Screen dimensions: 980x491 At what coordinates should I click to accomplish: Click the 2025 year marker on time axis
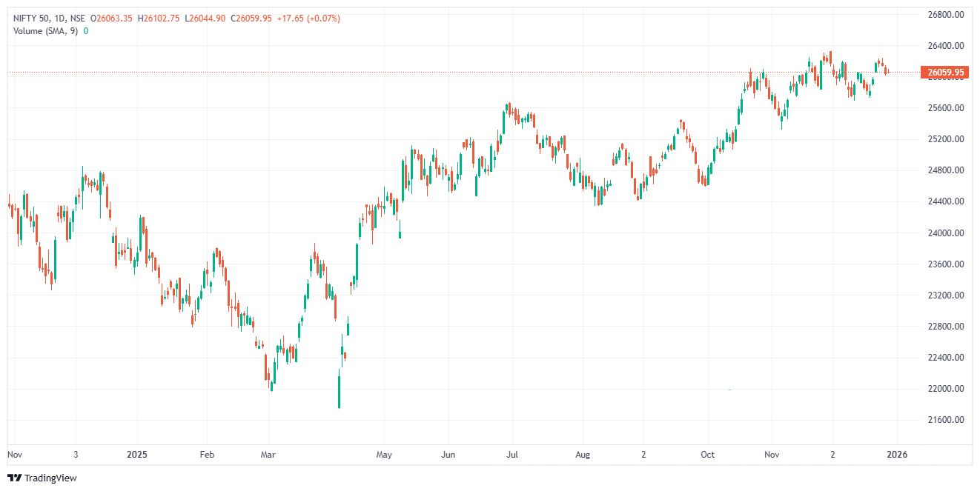pyautogui.click(x=138, y=454)
